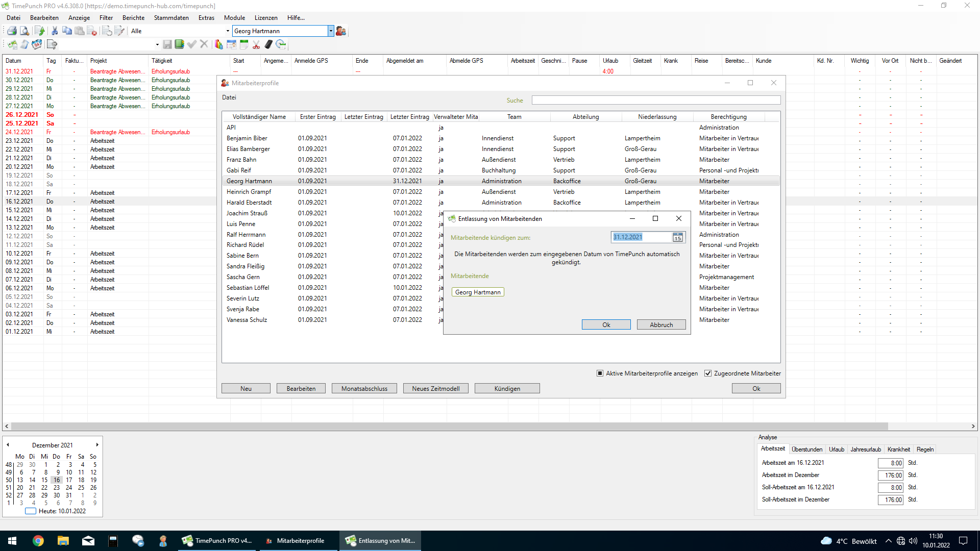Click the clock with calendar icon
980x551 pixels.
tap(281, 44)
